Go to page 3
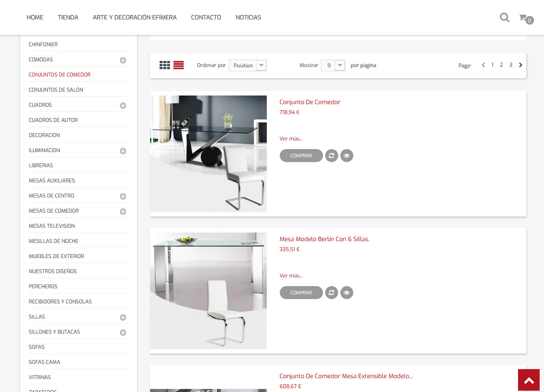 (511, 65)
